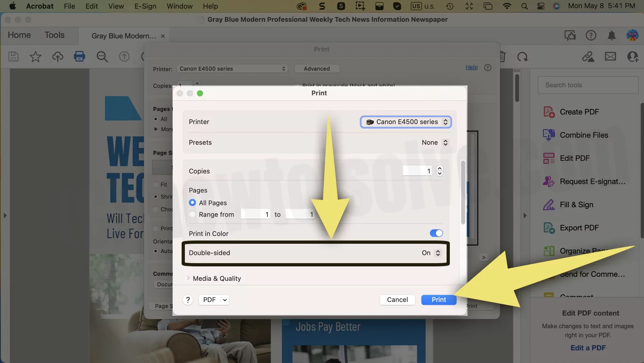
Task: Switch to the Tools tab
Action: click(55, 35)
